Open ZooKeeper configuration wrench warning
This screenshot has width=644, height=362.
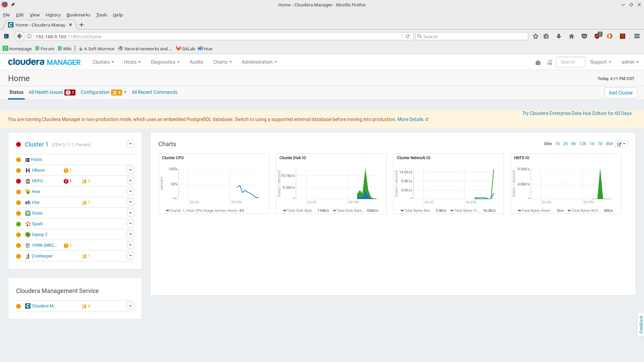pyautogui.click(x=86, y=256)
